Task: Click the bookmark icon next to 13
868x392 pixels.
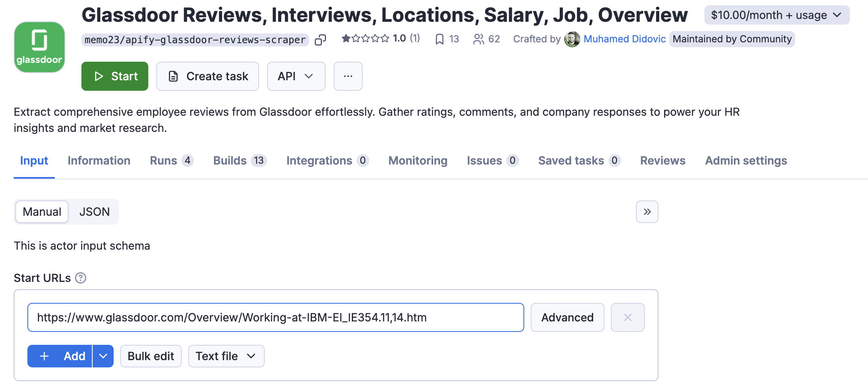Action: 440,39
